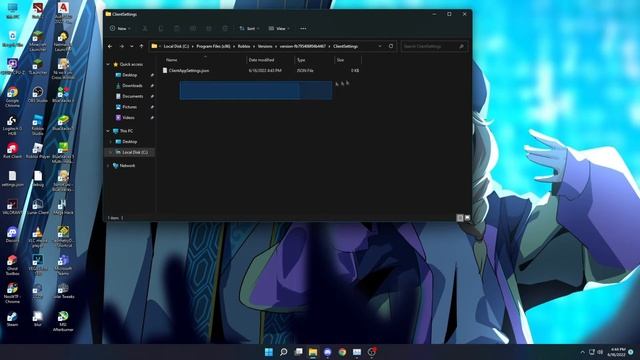Open the OBS Studio desktop shortcut
Viewport: 640px width, 360px height.
point(38,95)
